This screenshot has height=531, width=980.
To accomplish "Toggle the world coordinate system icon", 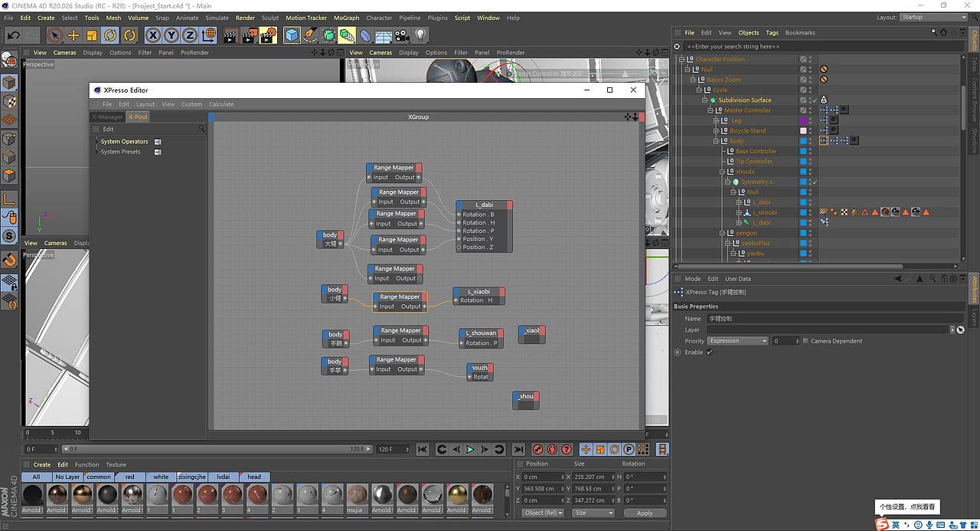I will (209, 35).
